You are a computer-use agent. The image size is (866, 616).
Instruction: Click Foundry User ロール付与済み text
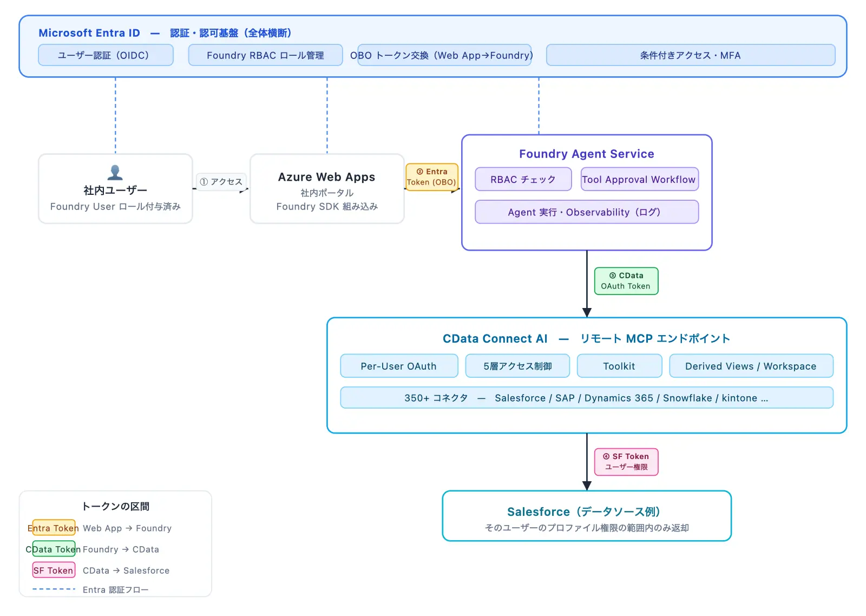(x=115, y=206)
